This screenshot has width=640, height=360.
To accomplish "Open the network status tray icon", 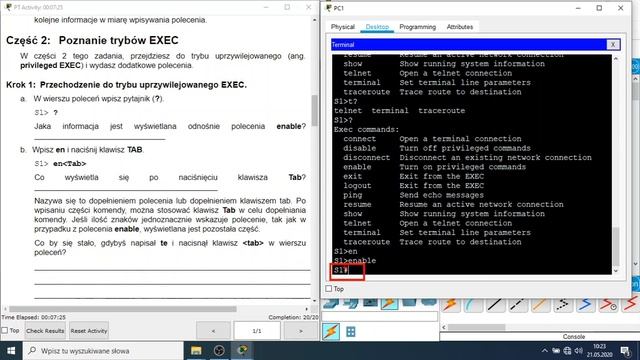I will click(x=567, y=351).
